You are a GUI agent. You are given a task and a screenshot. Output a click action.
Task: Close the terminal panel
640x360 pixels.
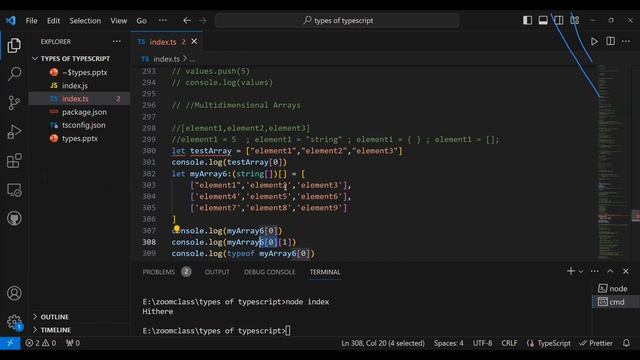tap(626, 271)
